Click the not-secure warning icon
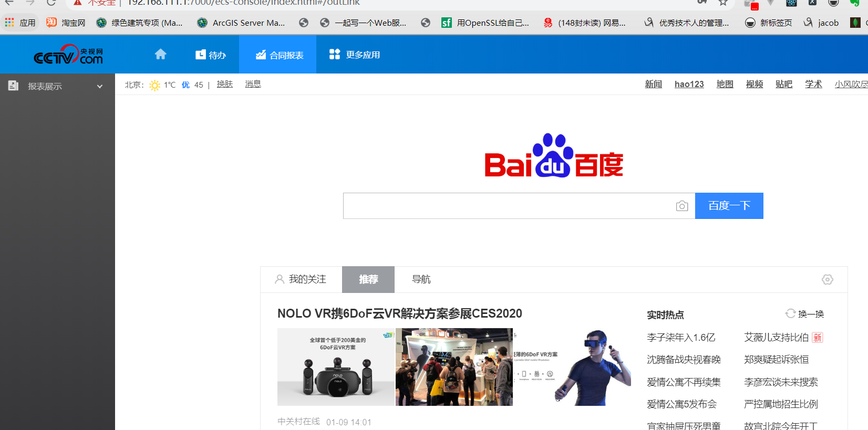Image resolution: width=868 pixels, height=430 pixels. [x=77, y=3]
